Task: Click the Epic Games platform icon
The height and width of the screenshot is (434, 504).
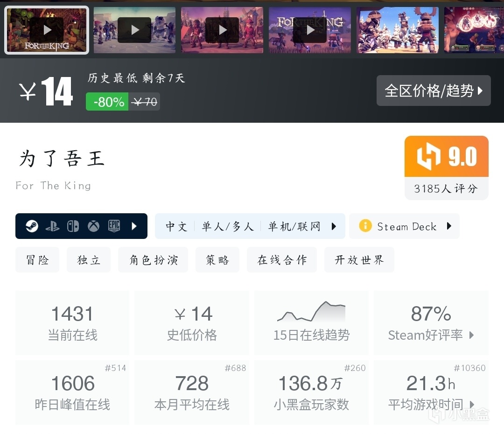Action: (114, 226)
